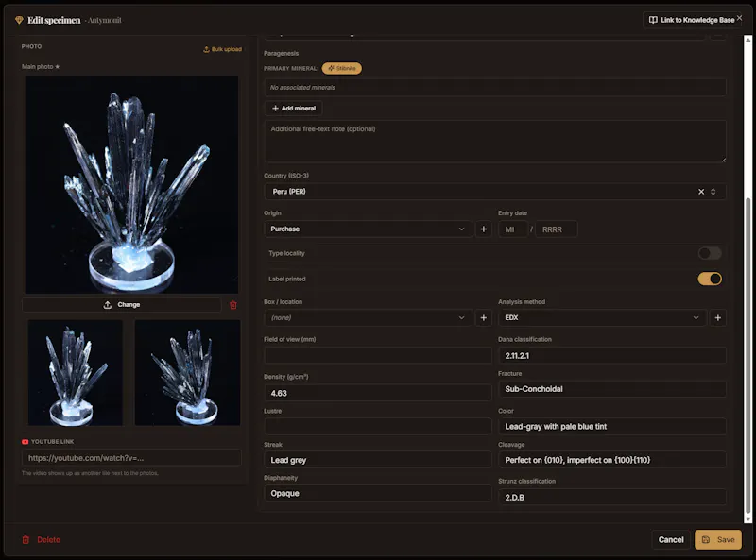Image resolution: width=756 pixels, height=560 pixels.
Task: Click Change main photo button
Action: [122, 305]
